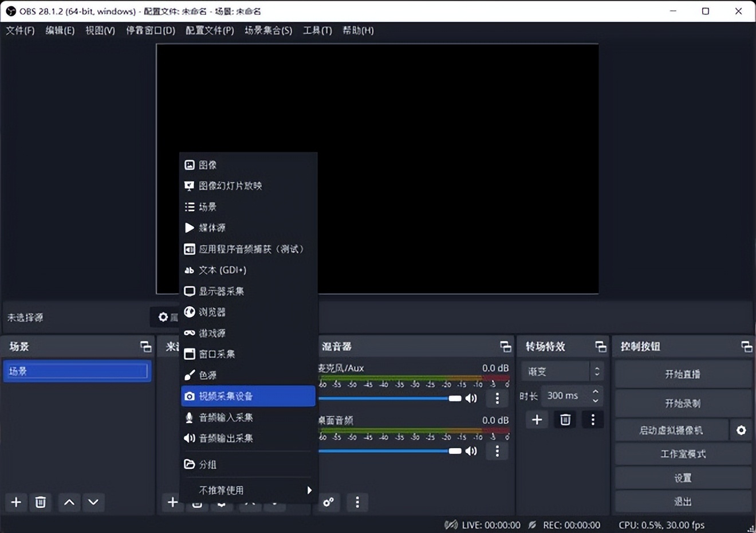This screenshot has height=533, width=756.
Task: Float the 场景 dock panel
Action: point(146,347)
